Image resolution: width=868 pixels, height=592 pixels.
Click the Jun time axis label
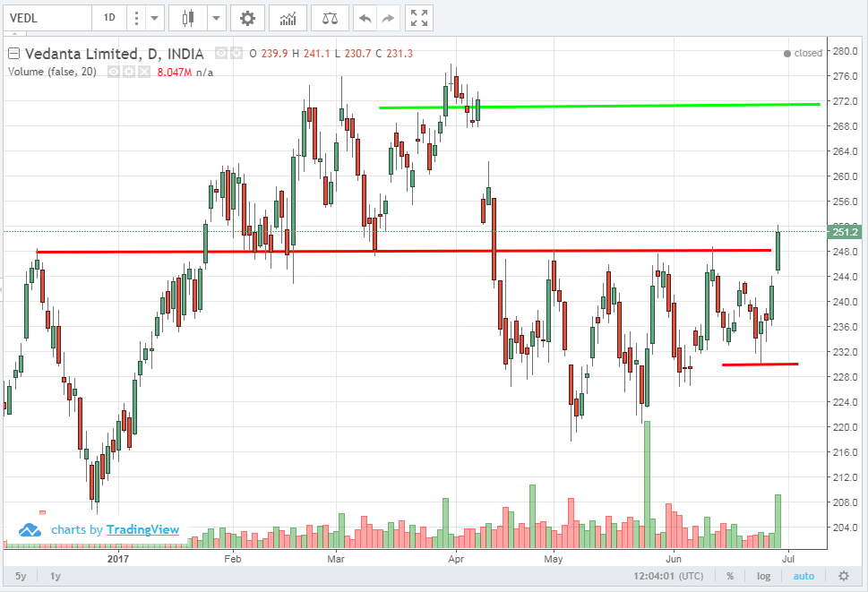click(x=673, y=558)
